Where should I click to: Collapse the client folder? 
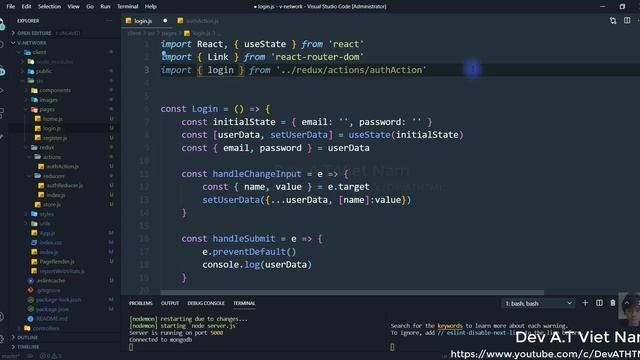39,52
